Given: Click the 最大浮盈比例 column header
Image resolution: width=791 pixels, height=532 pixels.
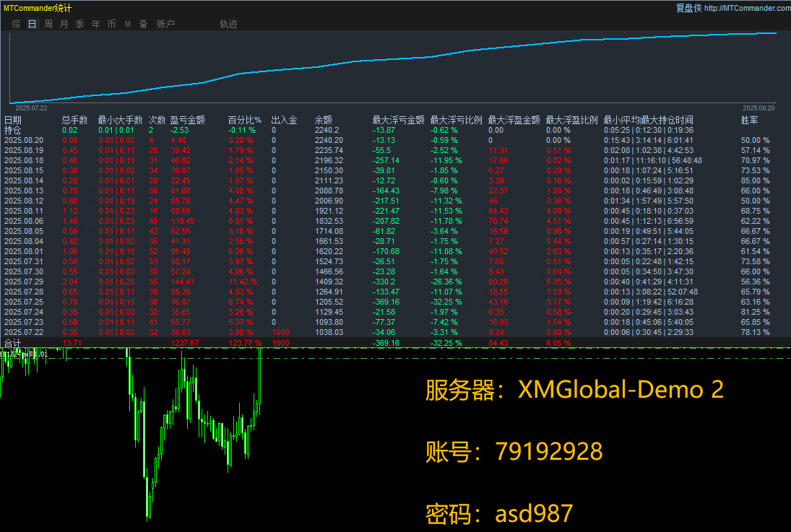Looking at the screenshot, I should [571, 120].
